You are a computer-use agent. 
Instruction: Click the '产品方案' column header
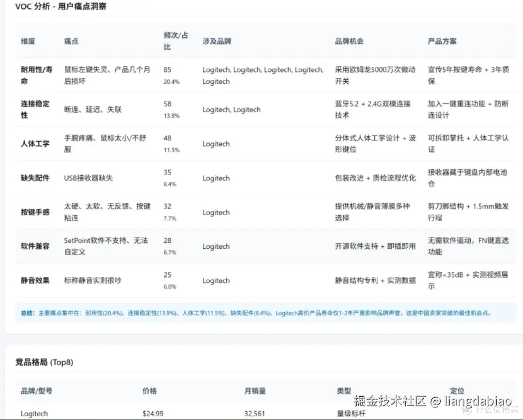442,41
